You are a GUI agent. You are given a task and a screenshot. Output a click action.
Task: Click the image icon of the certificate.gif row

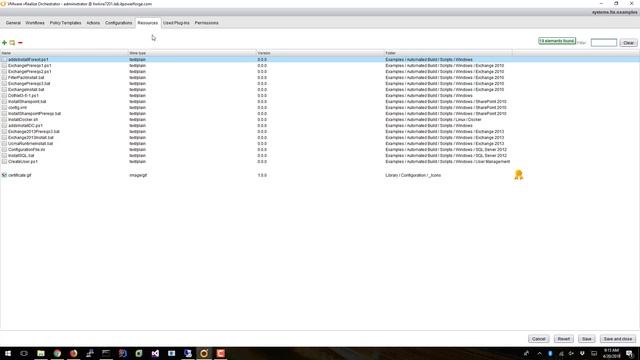[4, 175]
